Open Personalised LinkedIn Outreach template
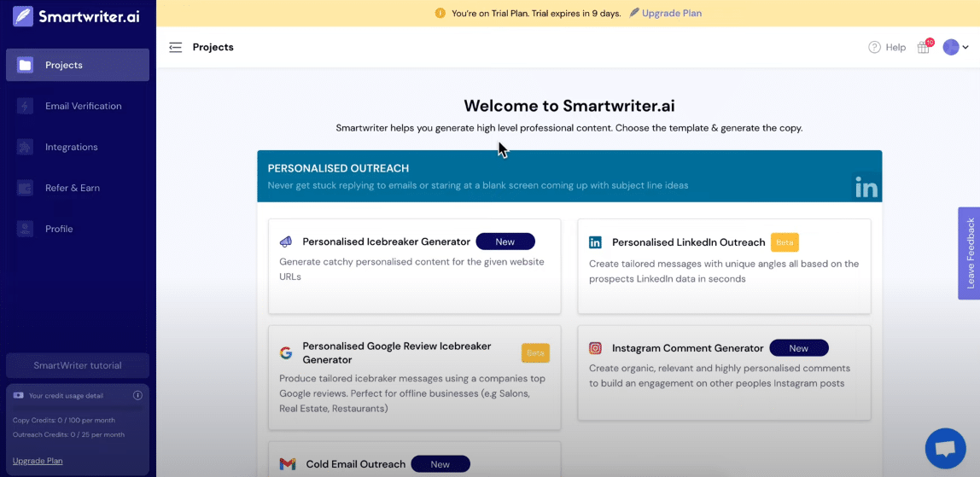The width and height of the screenshot is (980, 477). tap(724, 266)
